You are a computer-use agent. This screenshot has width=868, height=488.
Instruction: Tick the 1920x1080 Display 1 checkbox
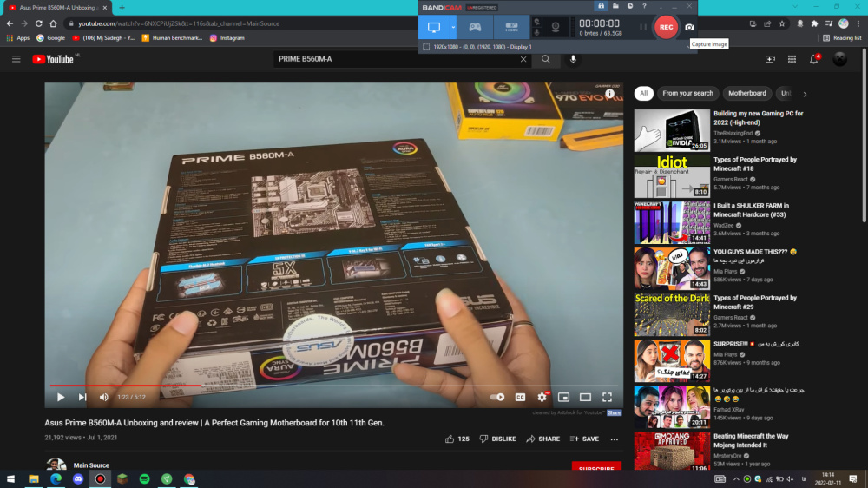coord(426,47)
